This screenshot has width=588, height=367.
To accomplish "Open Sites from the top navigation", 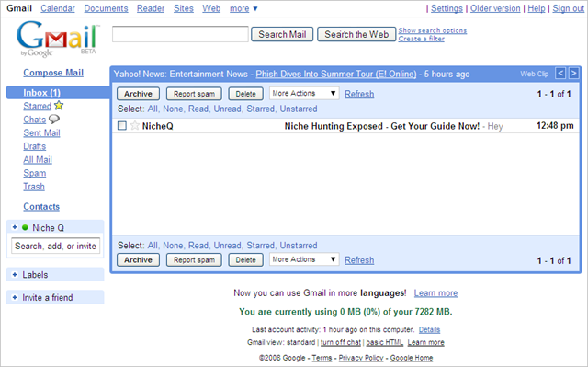I will pos(184,8).
